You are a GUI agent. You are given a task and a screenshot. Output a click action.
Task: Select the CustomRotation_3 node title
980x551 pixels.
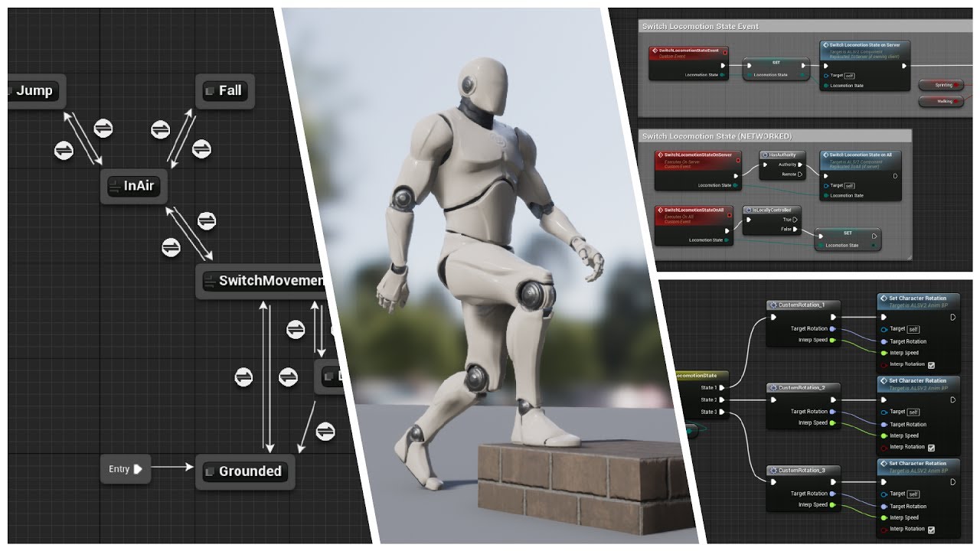pos(803,471)
